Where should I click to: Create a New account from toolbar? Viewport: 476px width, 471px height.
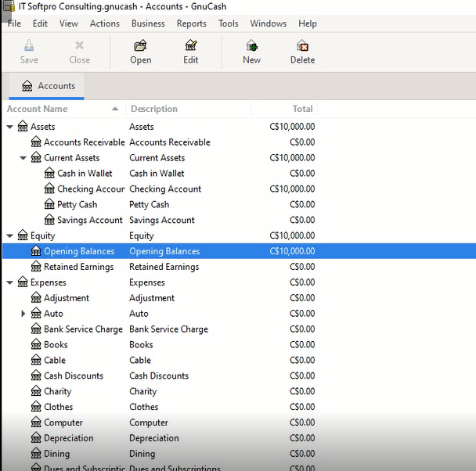pos(251,52)
